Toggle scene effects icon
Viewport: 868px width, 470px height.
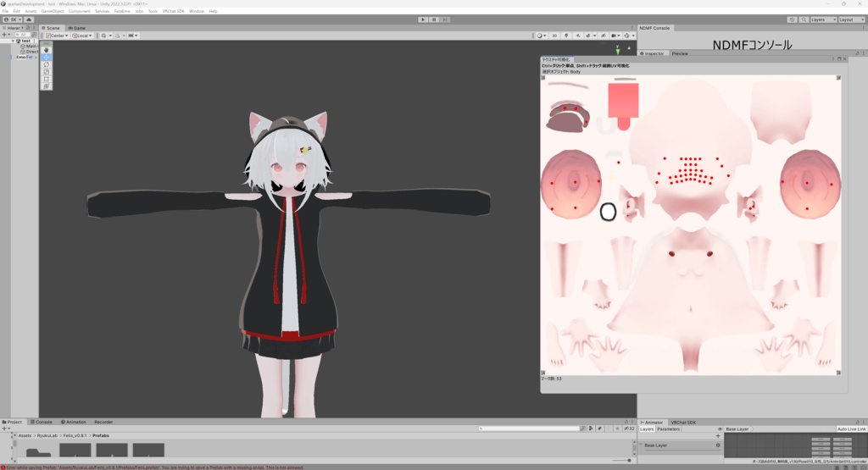click(589, 36)
